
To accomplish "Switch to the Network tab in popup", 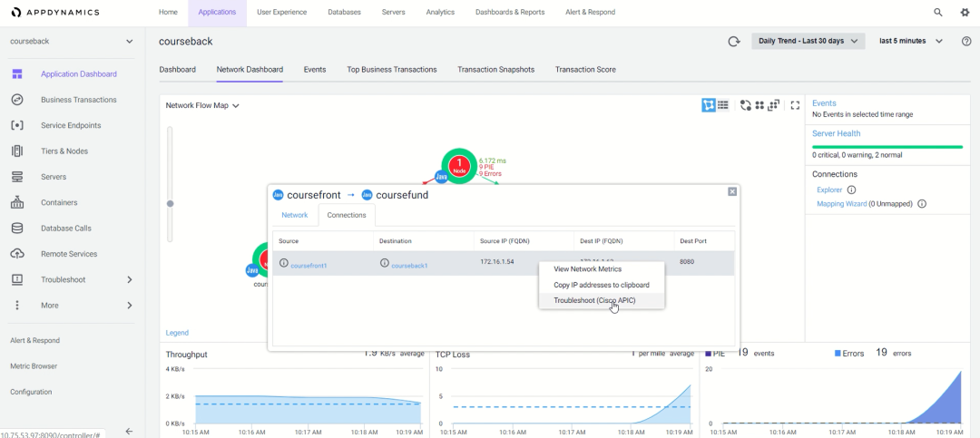I will tap(294, 215).
